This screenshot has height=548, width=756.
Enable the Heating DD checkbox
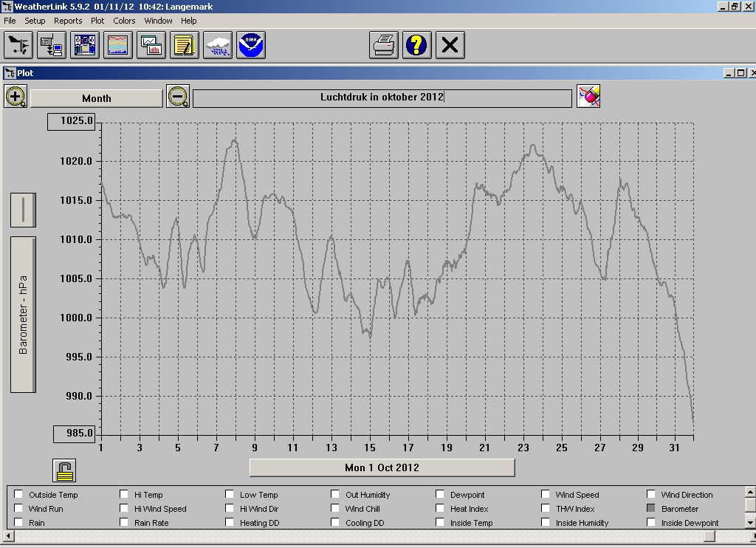click(x=230, y=522)
